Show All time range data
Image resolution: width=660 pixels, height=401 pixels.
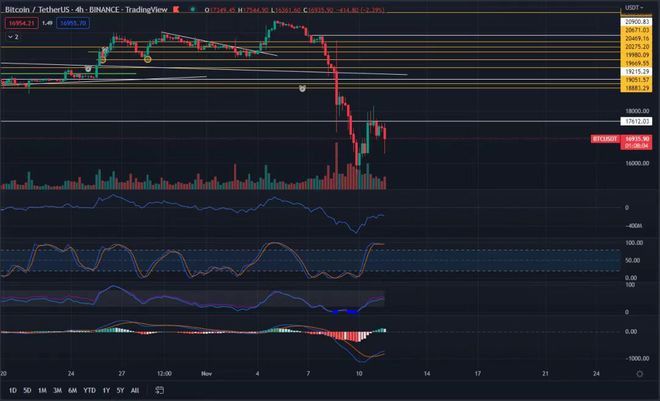click(x=134, y=390)
